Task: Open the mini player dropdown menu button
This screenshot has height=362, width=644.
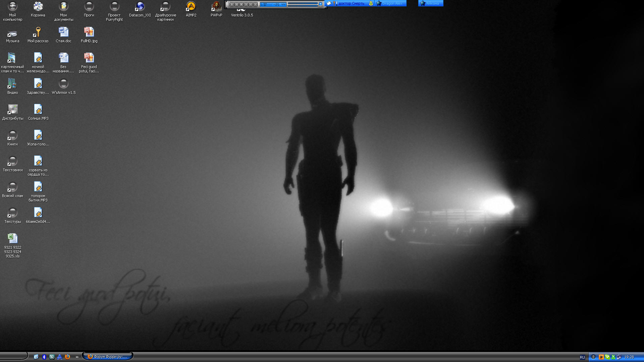Action: [320, 4]
